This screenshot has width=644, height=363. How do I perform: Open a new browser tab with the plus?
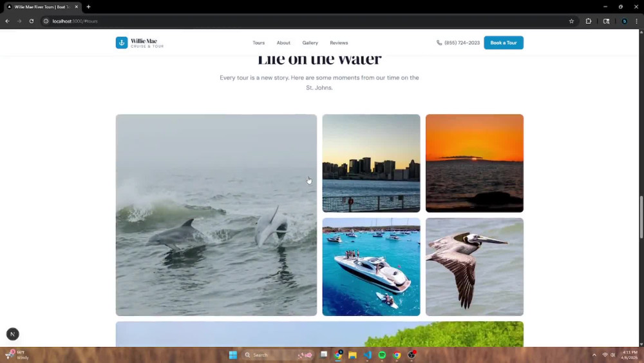[88, 6]
